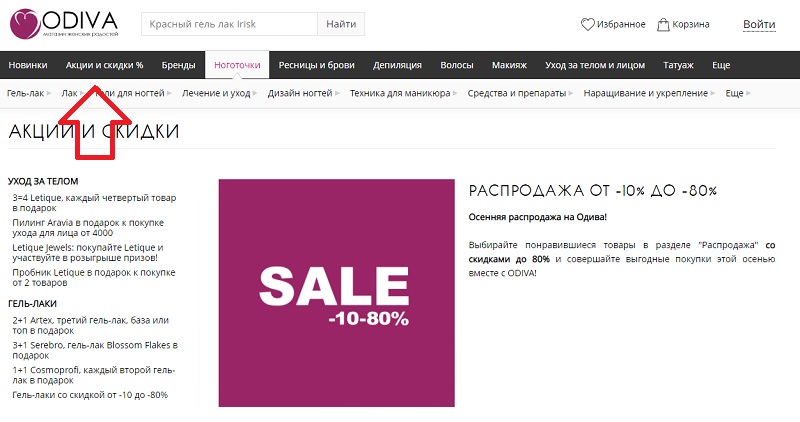Expand the Дизайн ногтей submenu arrow
This screenshot has width=800, height=422.
[x=337, y=93]
